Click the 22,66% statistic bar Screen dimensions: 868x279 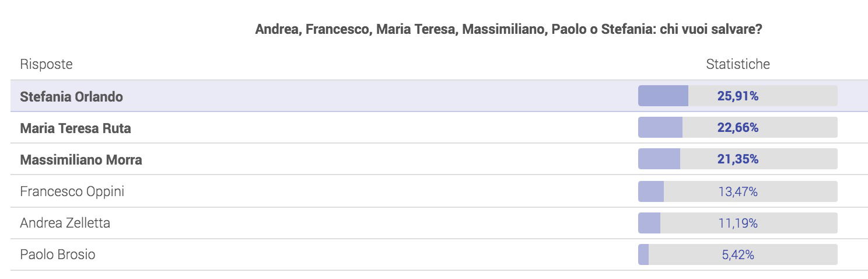(x=737, y=127)
